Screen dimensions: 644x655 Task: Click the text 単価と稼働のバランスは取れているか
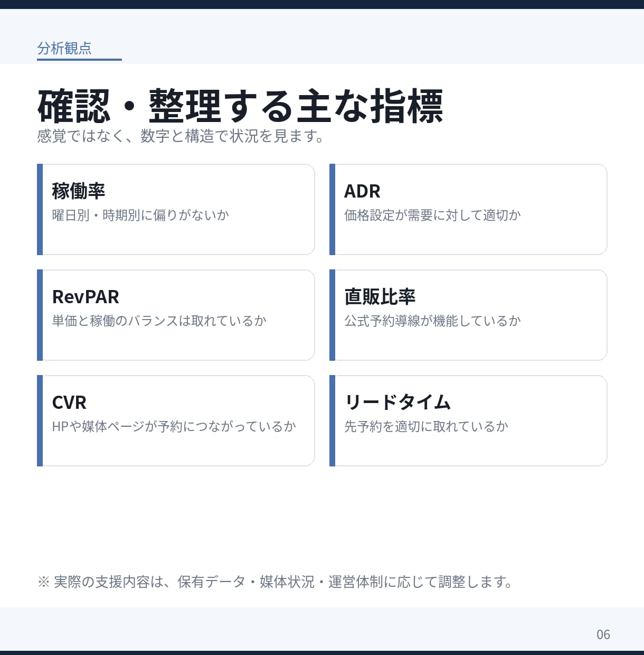pos(159,321)
